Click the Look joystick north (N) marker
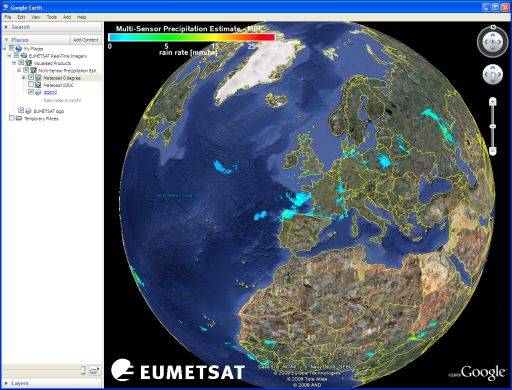The height and width of the screenshot is (390, 512). click(493, 27)
